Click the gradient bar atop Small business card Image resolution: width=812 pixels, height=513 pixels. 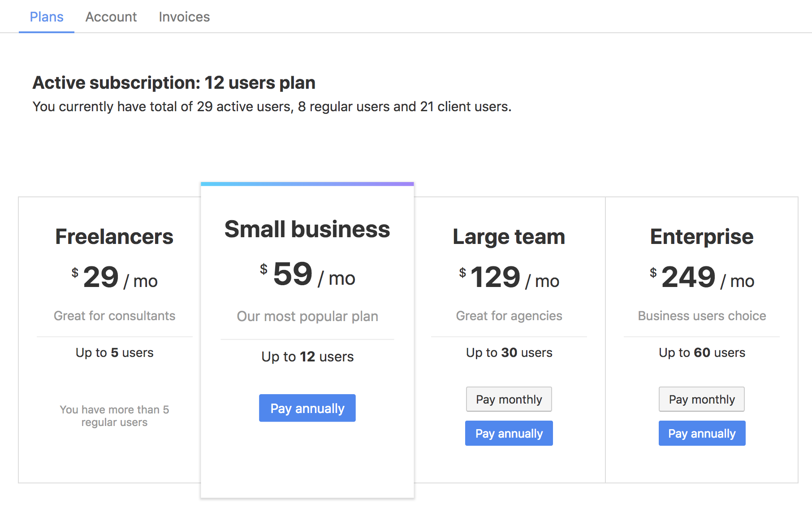tap(307, 184)
